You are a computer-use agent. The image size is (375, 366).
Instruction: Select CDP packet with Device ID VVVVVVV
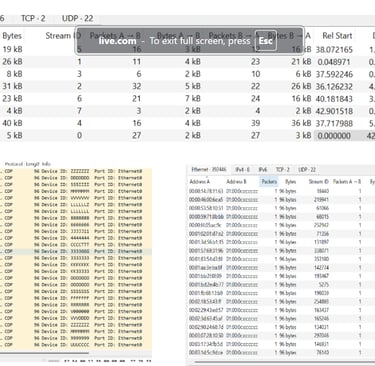76,198
